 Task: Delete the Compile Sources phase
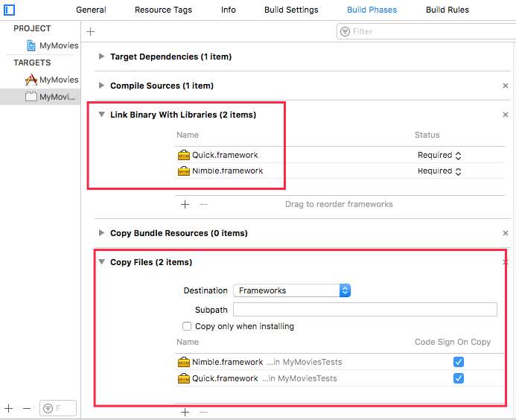coord(506,86)
